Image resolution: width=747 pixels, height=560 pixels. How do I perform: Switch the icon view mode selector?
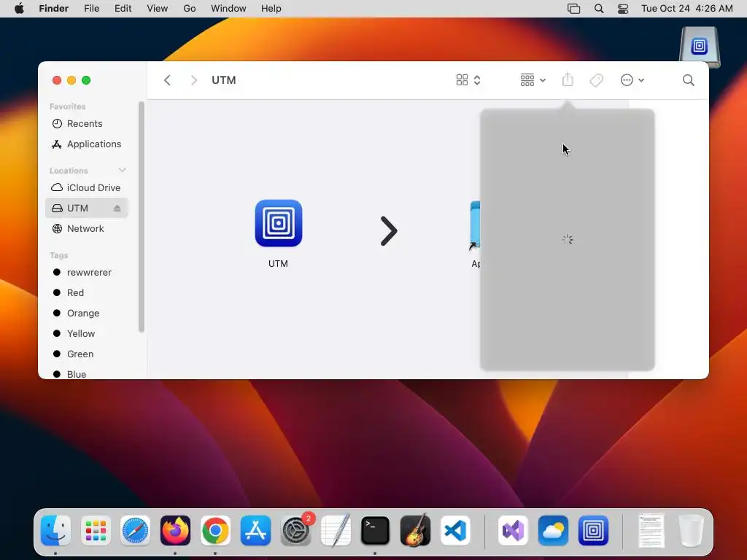tap(468, 80)
